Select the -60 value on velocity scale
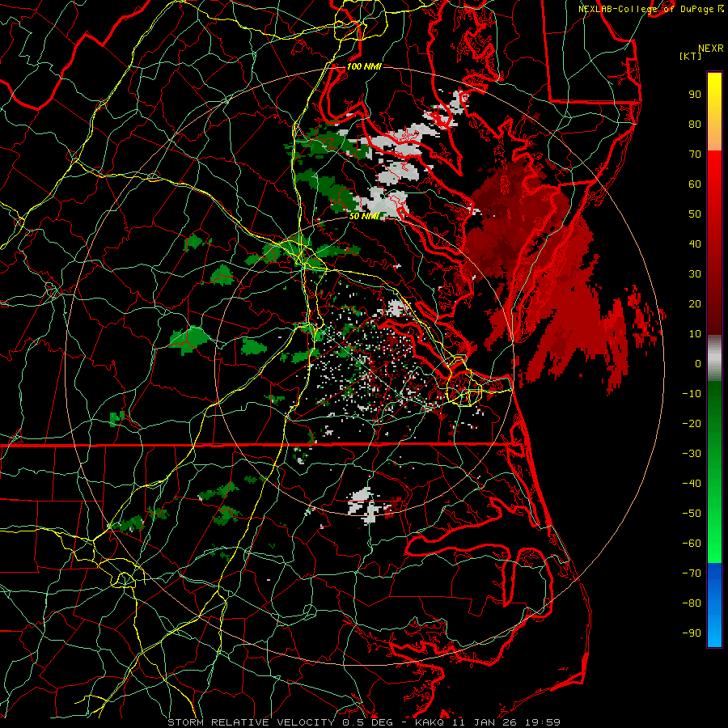 692,544
